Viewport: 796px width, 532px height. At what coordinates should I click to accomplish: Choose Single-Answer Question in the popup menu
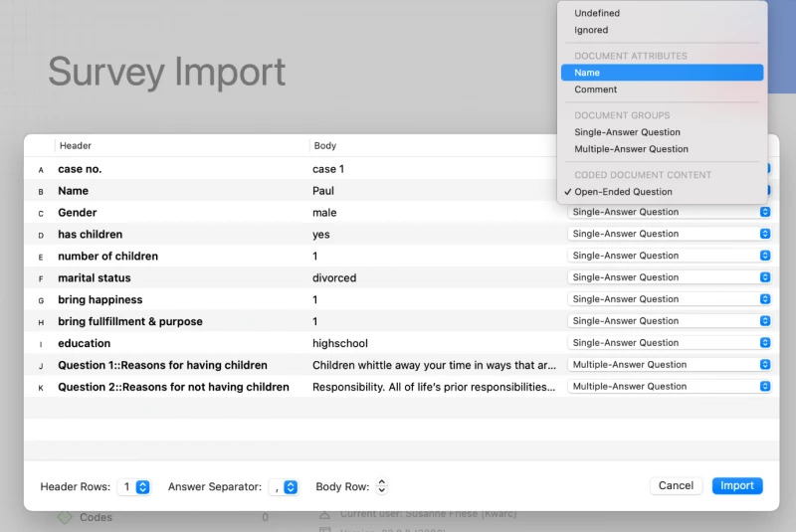point(627,132)
